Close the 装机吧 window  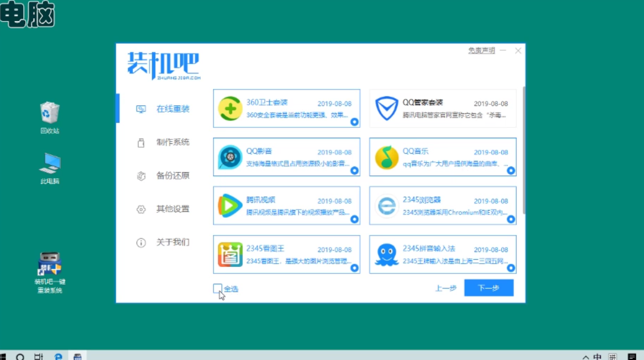pos(518,51)
